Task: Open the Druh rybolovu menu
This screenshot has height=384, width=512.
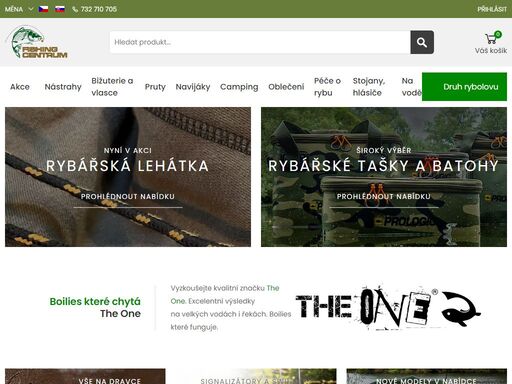Action: click(464, 87)
